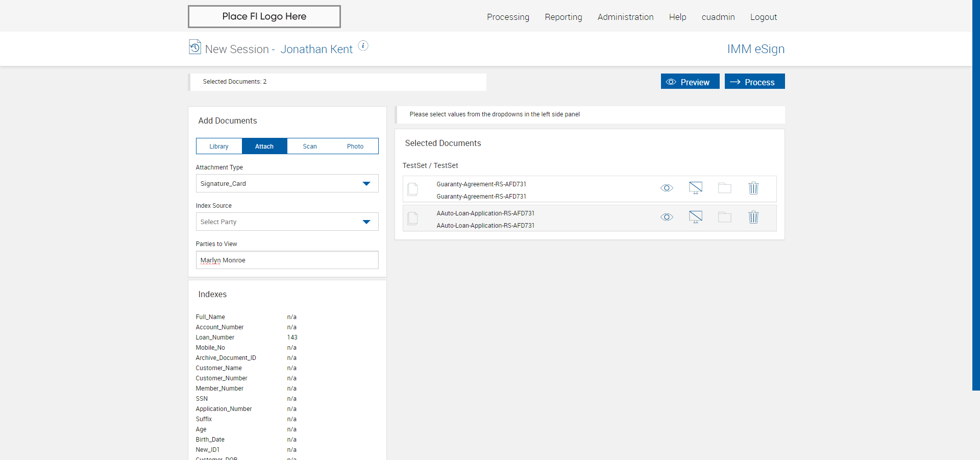
Task: Switch to the Scan tab
Action: 310,147
